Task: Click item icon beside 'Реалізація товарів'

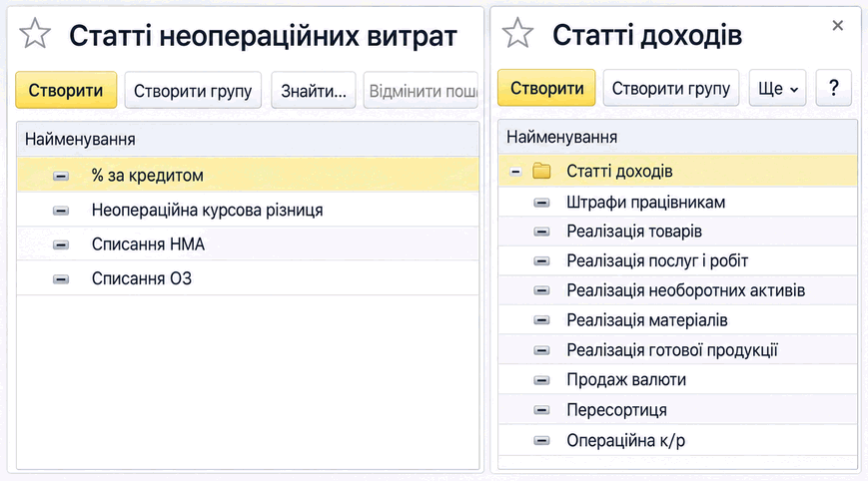Action: pyautogui.click(x=541, y=232)
